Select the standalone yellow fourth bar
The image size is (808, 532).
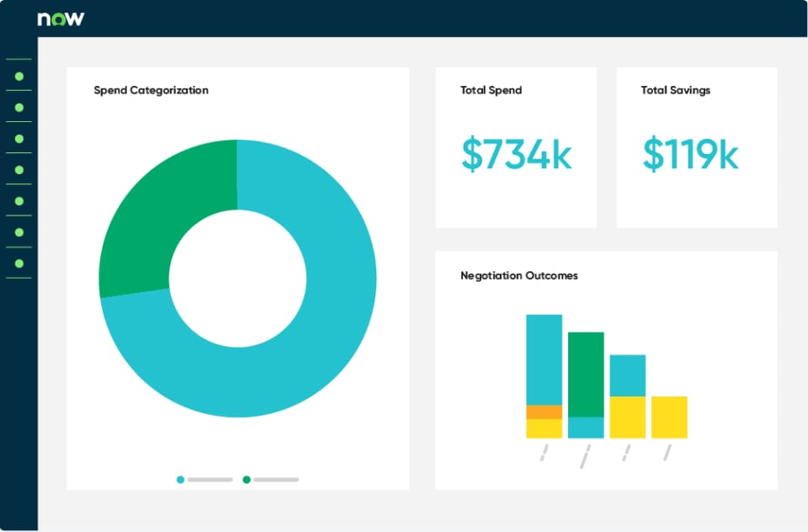pyautogui.click(x=669, y=417)
